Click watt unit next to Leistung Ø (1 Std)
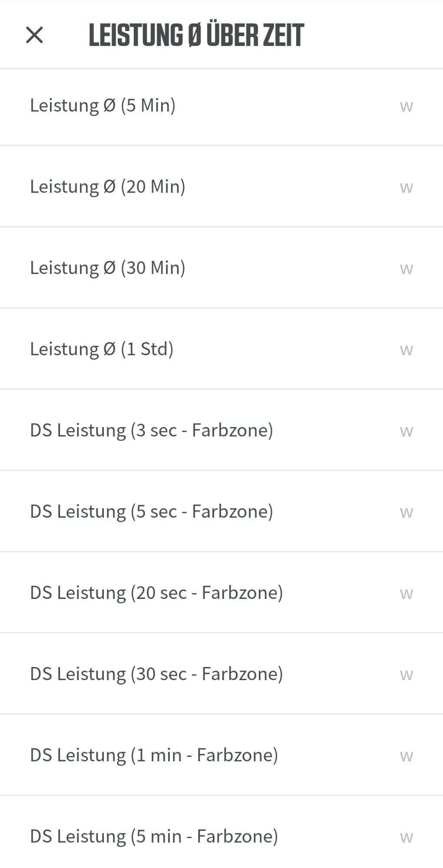Viewport: 443px width, 868px height. point(406,349)
